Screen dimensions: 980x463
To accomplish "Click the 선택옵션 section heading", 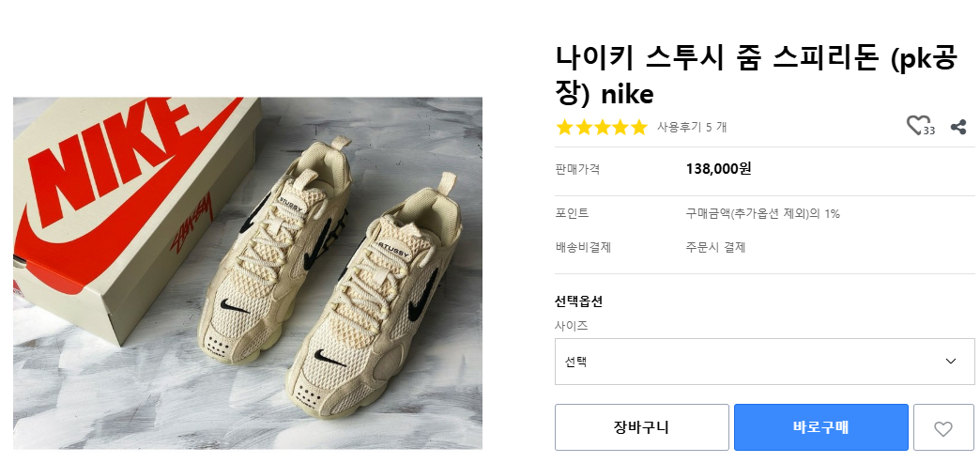I will coord(578,301).
